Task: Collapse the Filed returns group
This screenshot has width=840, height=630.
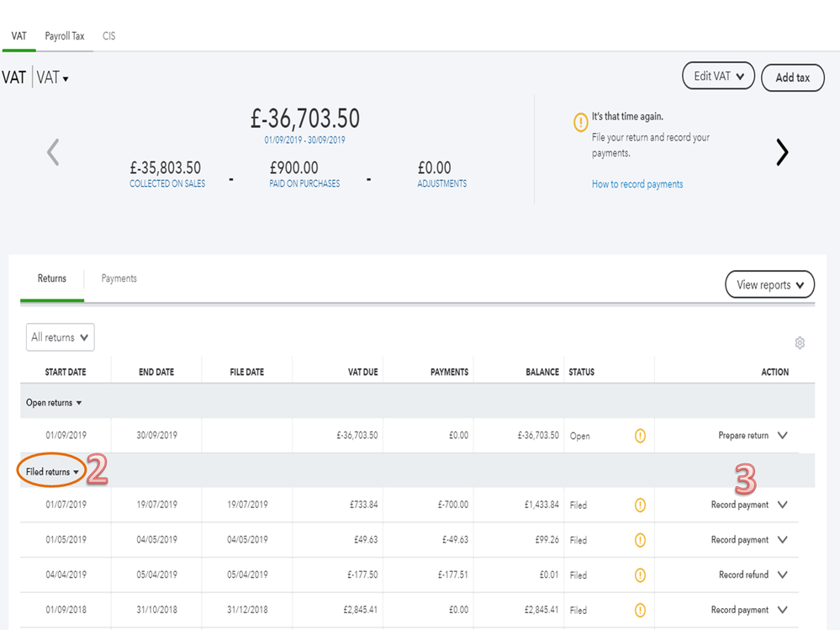Action: 52,472
